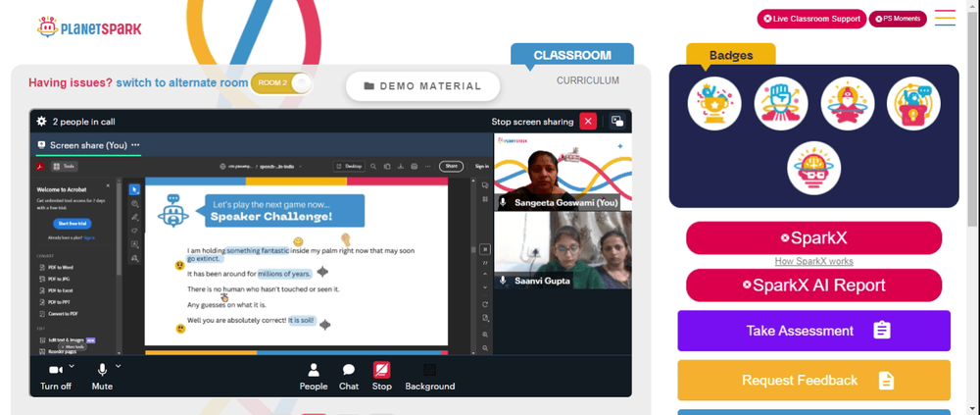This screenshot has height=415, width=980.
Task: Choose the pen draw tool in Acrobat toolbar
Action: pyautogui.click(x=134, y=217)
